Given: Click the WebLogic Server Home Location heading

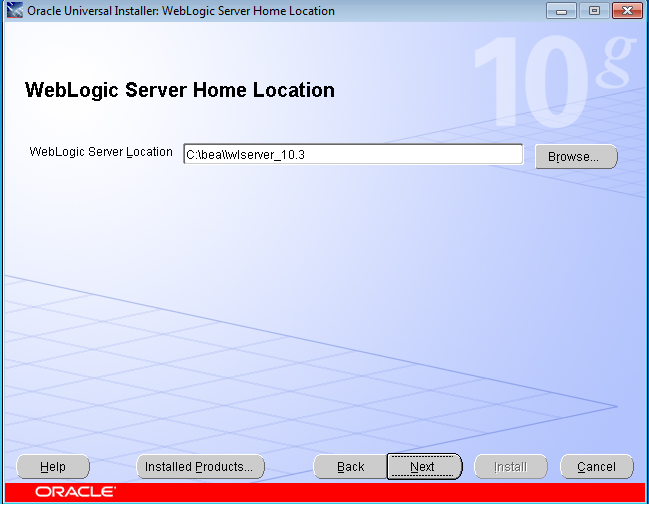Looking at the screenshot, I should pos(179,91).
